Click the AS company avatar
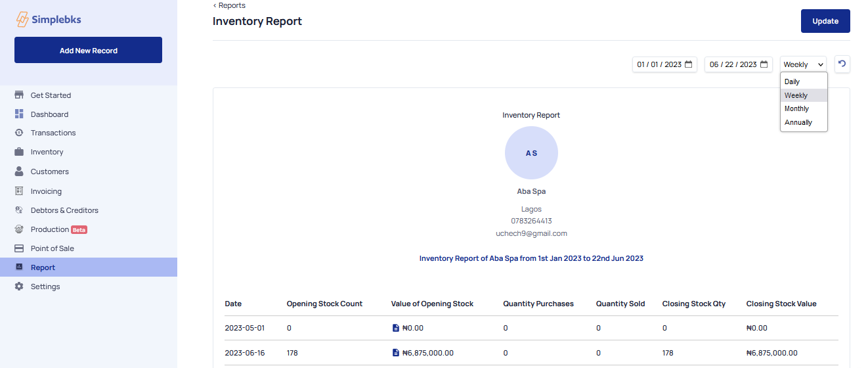This screenshot has height=368, width=868. point(531,153)
